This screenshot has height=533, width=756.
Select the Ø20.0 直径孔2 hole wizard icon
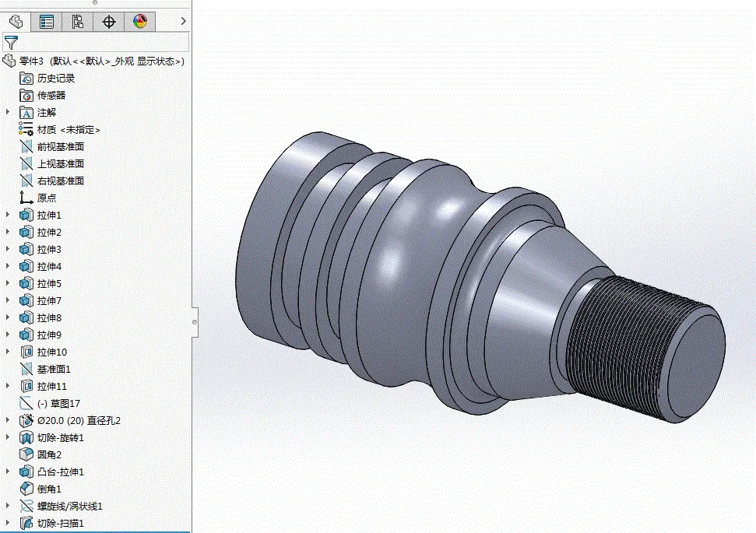click(26, 420)
